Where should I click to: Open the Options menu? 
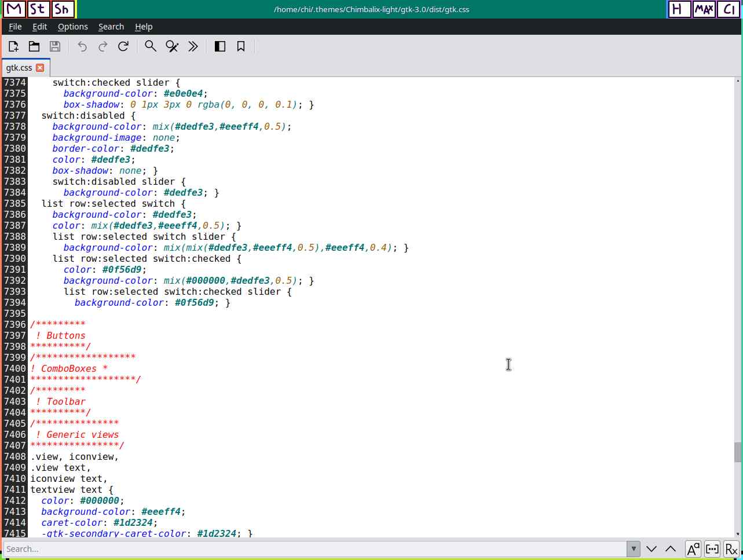(73, 27)
